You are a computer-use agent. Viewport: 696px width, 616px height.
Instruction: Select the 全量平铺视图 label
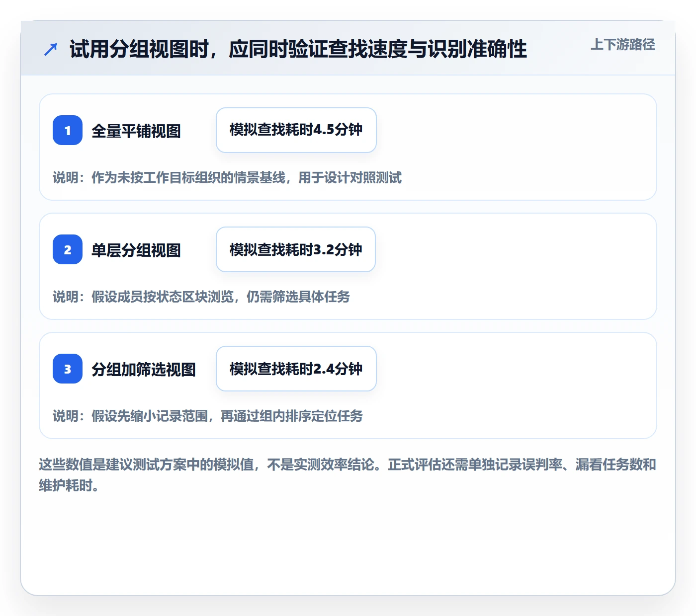pyautogui.click(x=136, y=131)
